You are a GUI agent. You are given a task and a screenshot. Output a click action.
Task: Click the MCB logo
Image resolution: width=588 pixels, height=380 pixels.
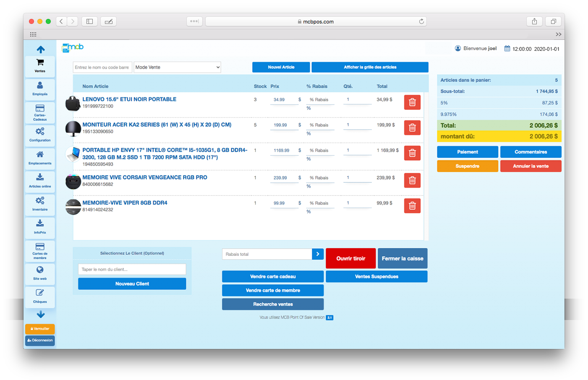click(73, 48)
